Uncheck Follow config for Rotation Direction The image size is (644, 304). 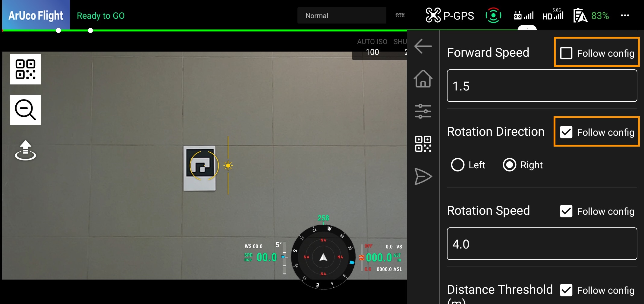coord(567,132)
